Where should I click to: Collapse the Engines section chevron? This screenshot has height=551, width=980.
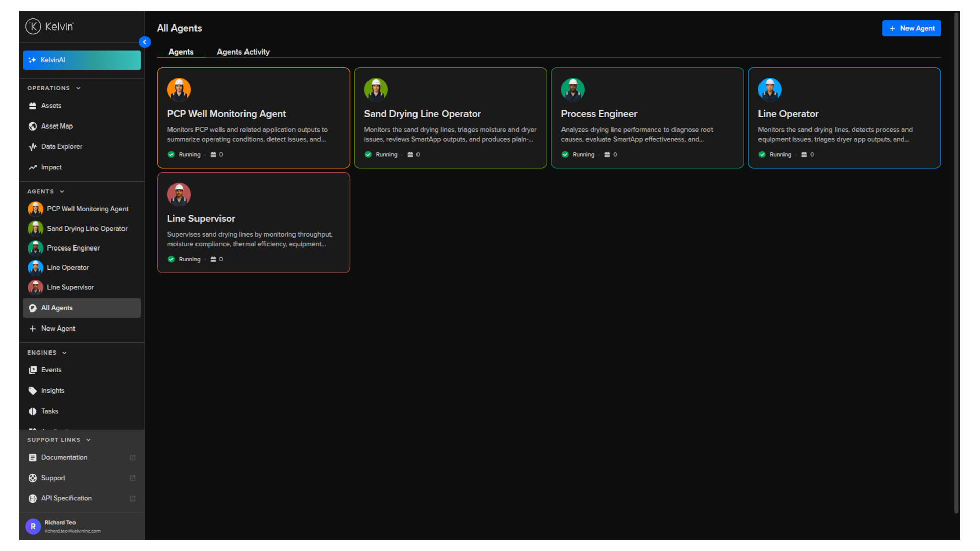[64, 353]
